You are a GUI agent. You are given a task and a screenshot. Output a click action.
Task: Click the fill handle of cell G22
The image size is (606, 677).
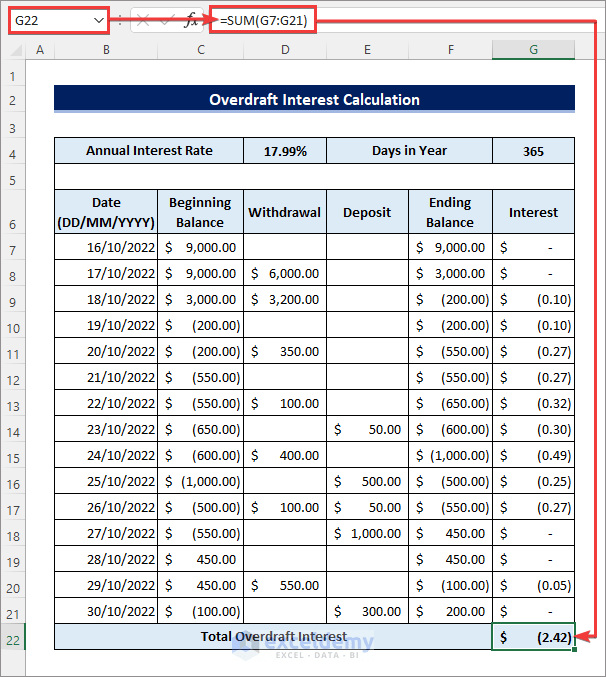click(574, 649)
